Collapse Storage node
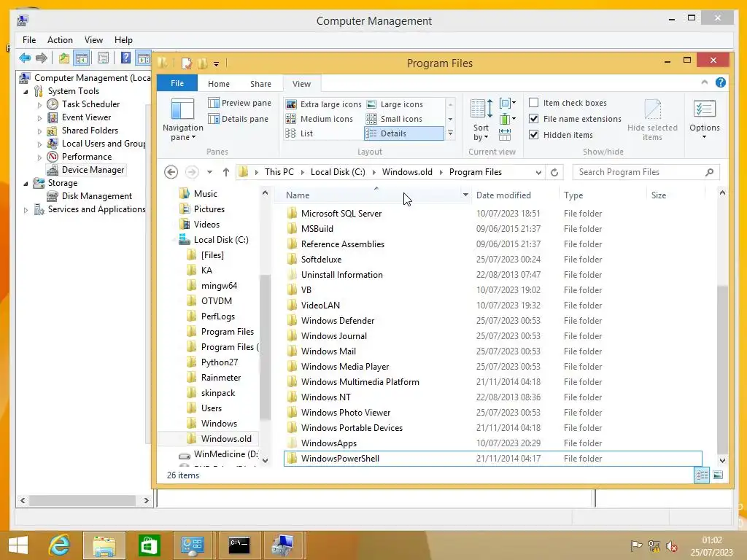The height and width of the screenshot is (560, 747). (26, 183)
